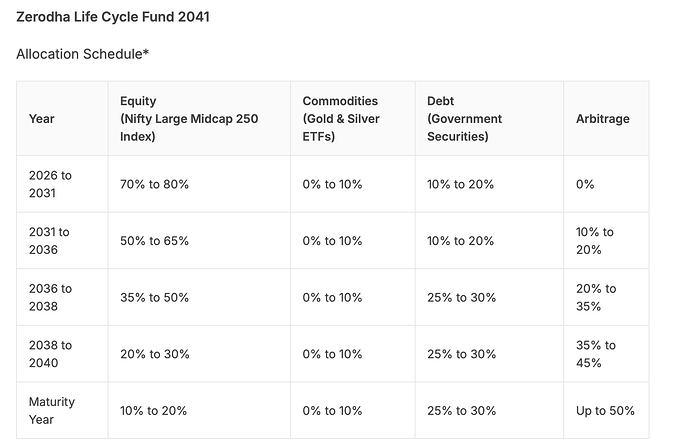Click the 35% to 45% arbitrage cell

pos(596,354)
